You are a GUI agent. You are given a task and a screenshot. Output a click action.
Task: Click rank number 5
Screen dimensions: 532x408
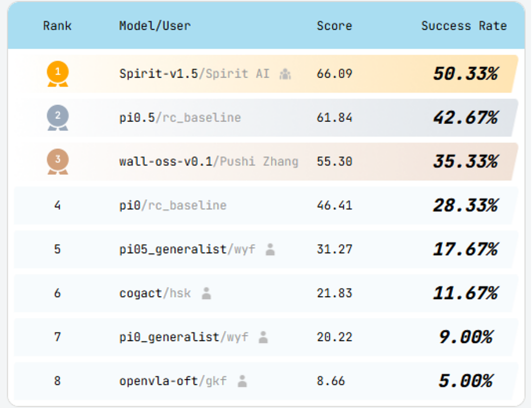click(57, 249)
